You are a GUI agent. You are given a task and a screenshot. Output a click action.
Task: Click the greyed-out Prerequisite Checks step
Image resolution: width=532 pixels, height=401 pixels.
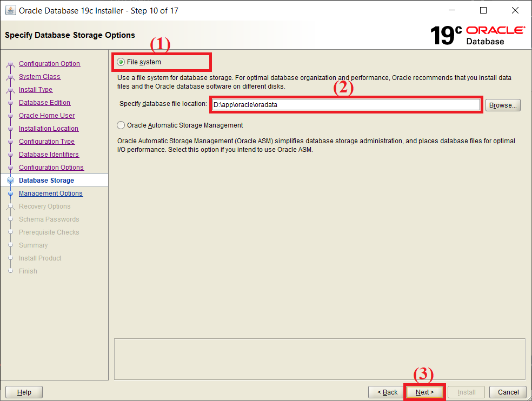49,232
